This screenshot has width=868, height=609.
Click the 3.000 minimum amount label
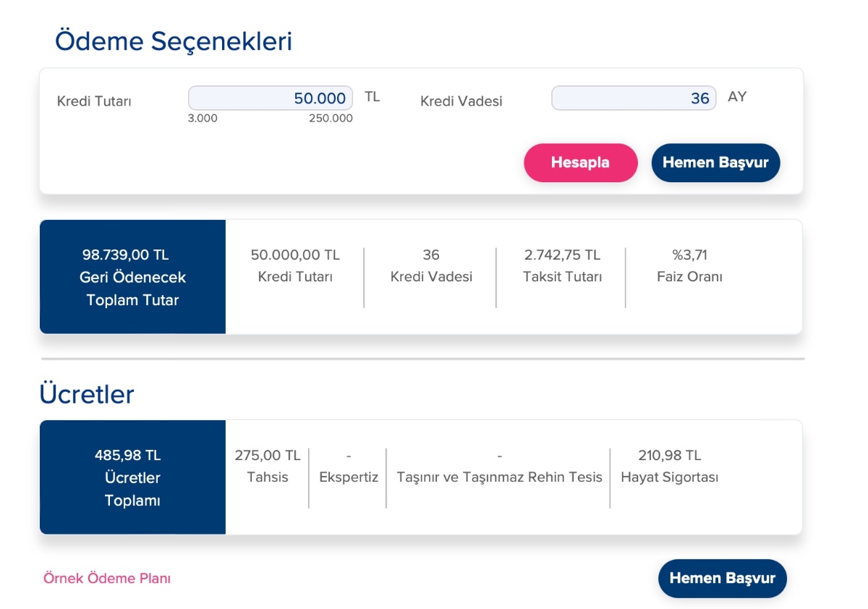tap(203, 119)
